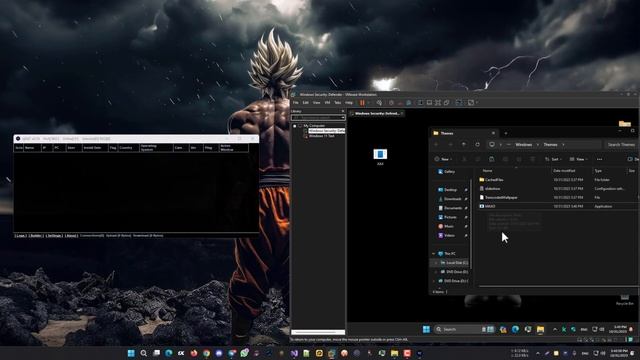This screenshot has width=640, height=360.
Task: Open the AAA desktop icon in the VM
Action: 380,157
